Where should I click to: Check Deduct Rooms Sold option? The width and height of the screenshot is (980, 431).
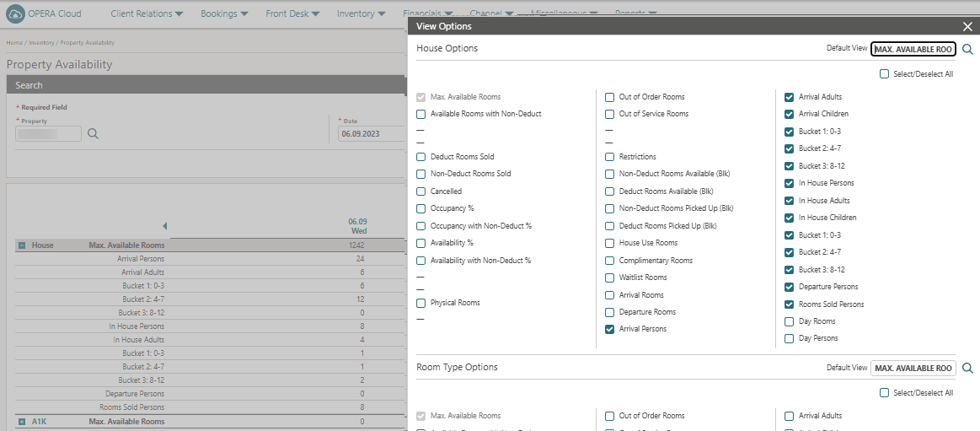click(421, 156)
